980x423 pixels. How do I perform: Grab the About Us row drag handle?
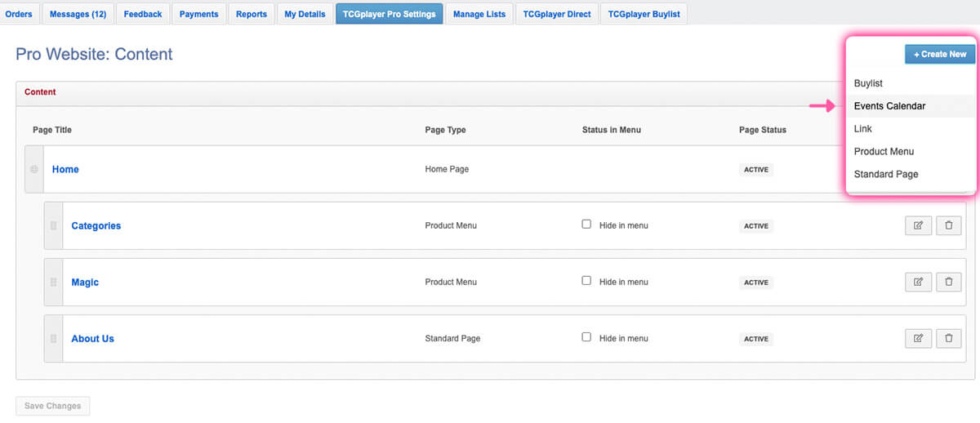53,338
